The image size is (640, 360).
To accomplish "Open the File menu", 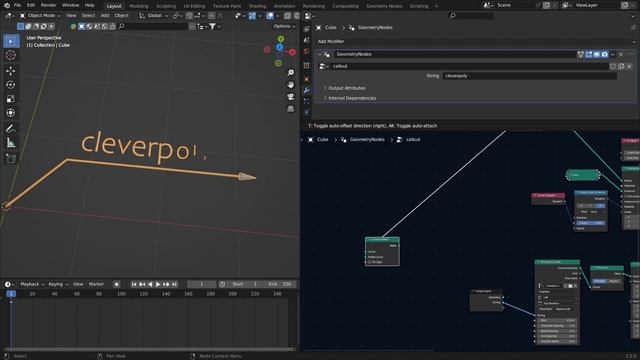I will click(17, 5).
